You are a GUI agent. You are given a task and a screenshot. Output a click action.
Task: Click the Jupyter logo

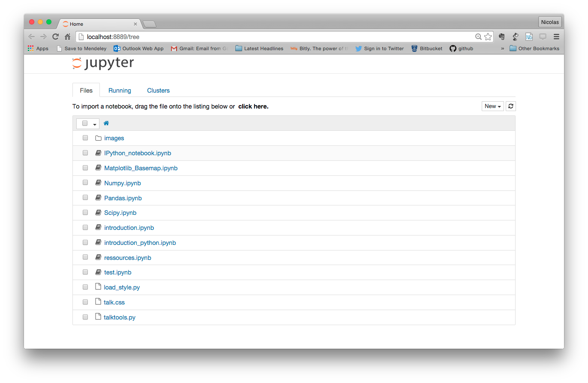coord(103,63)
